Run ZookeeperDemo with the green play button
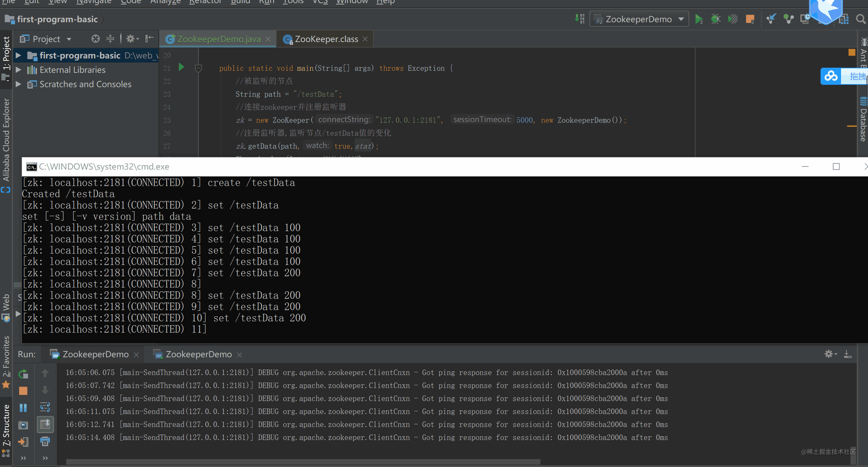 (699, 19)
